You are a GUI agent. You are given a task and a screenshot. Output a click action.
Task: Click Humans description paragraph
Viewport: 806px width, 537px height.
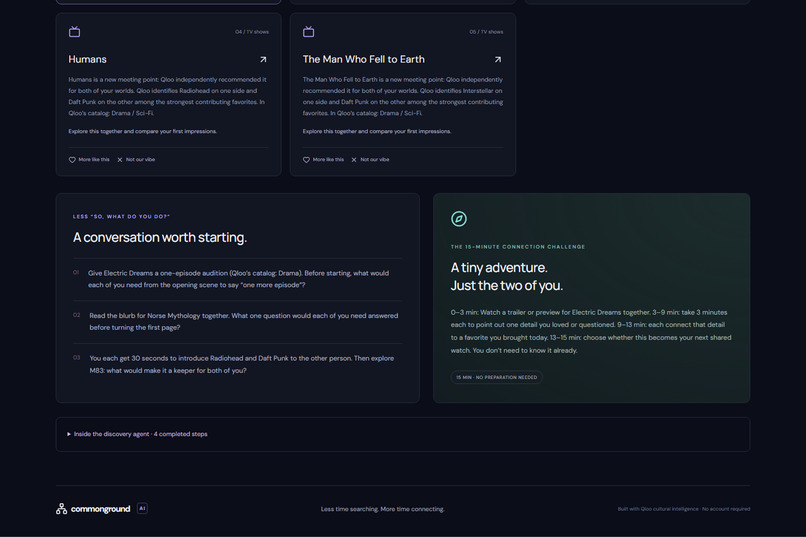tap(168, 97)
